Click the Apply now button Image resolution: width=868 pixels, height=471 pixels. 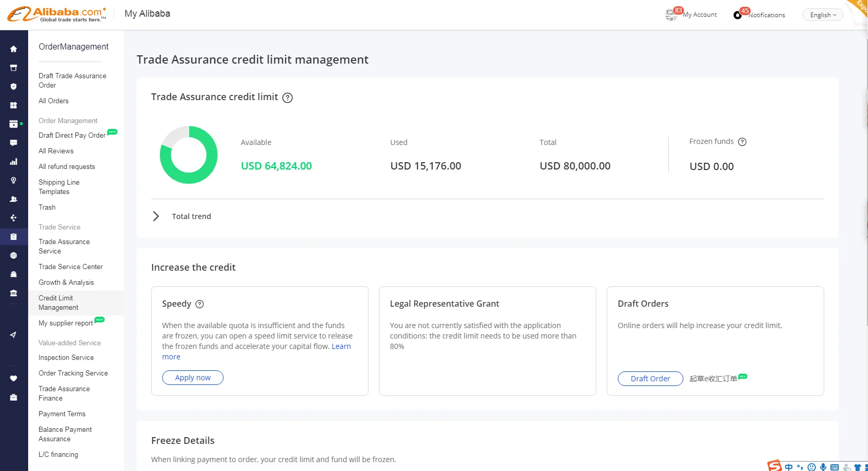(x=193, y=378)
